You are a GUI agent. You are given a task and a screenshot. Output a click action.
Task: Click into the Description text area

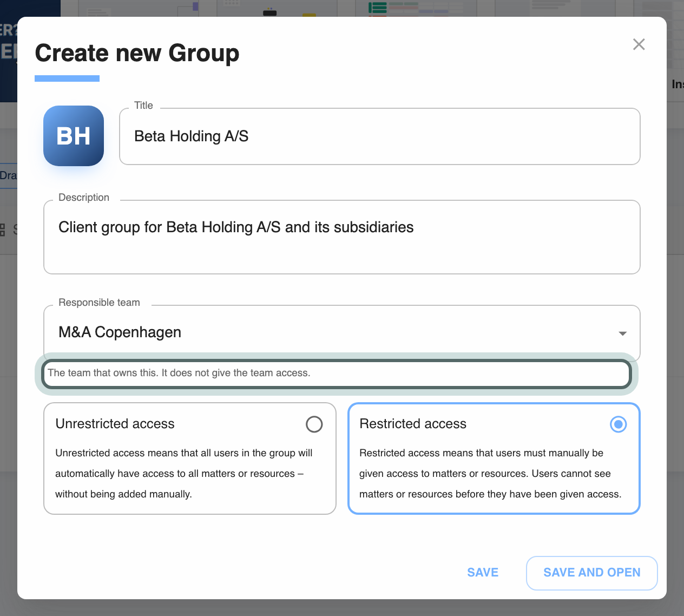pos(342,237)
